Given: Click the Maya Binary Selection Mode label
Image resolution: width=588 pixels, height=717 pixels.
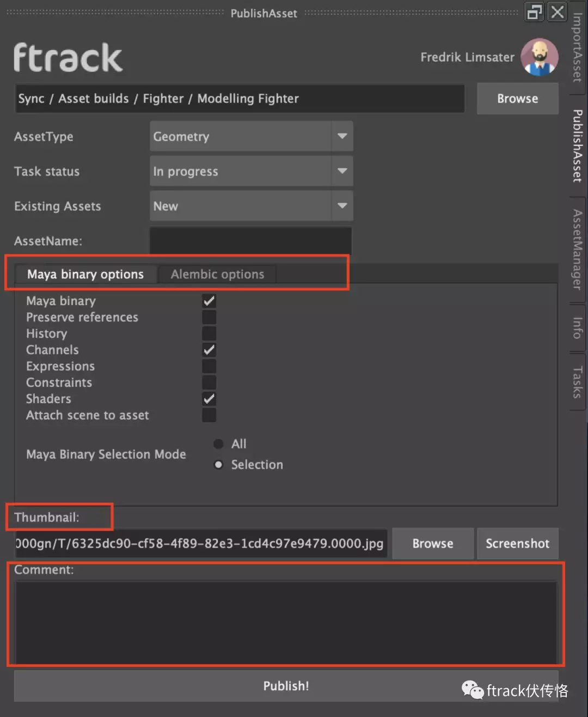Looking at the screenshot, I should click(106, 454).
